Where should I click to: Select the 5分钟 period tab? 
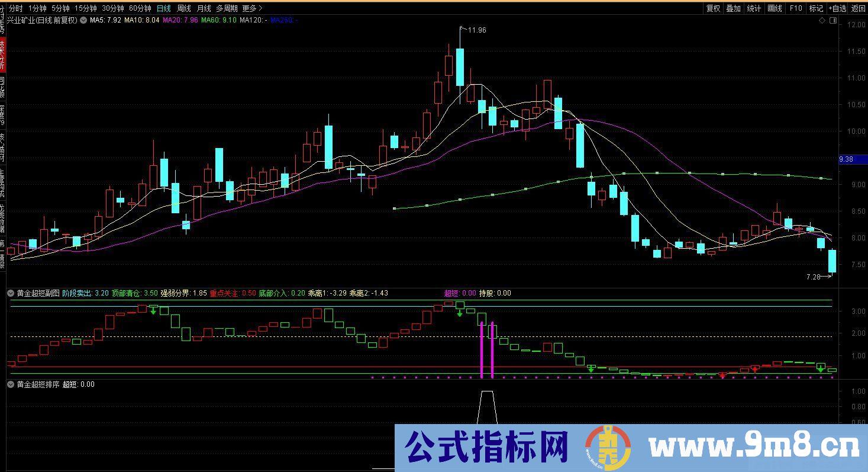pyautogui.click(x=60, y=8)
